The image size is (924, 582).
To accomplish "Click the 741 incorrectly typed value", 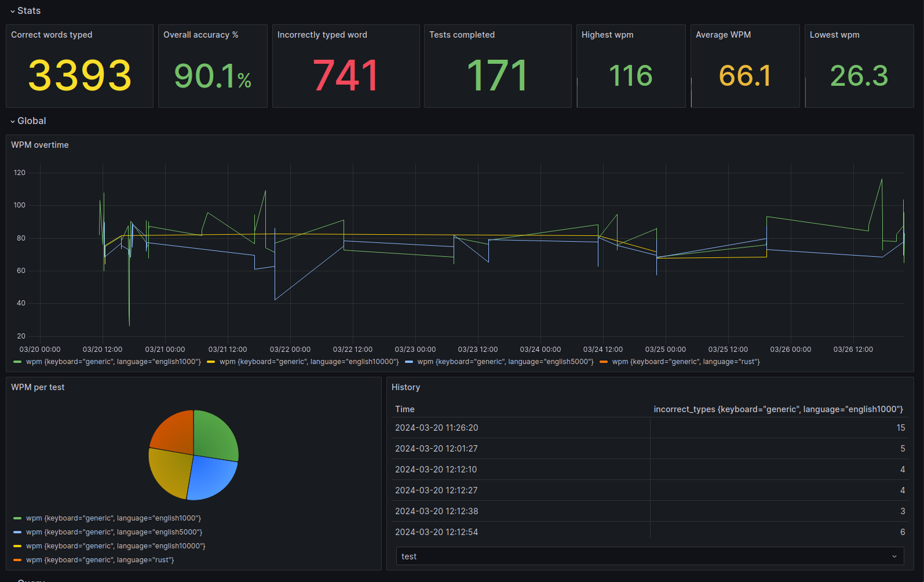I will [x=346, y=76].
